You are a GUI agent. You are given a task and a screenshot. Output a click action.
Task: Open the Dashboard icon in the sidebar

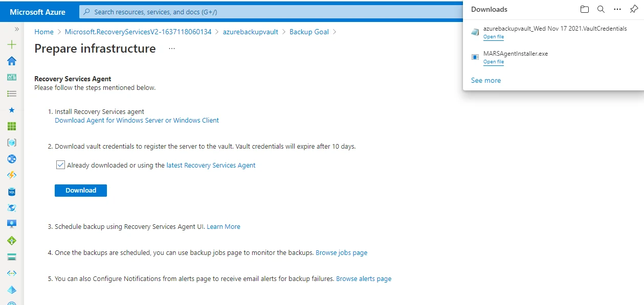(11, 77)
